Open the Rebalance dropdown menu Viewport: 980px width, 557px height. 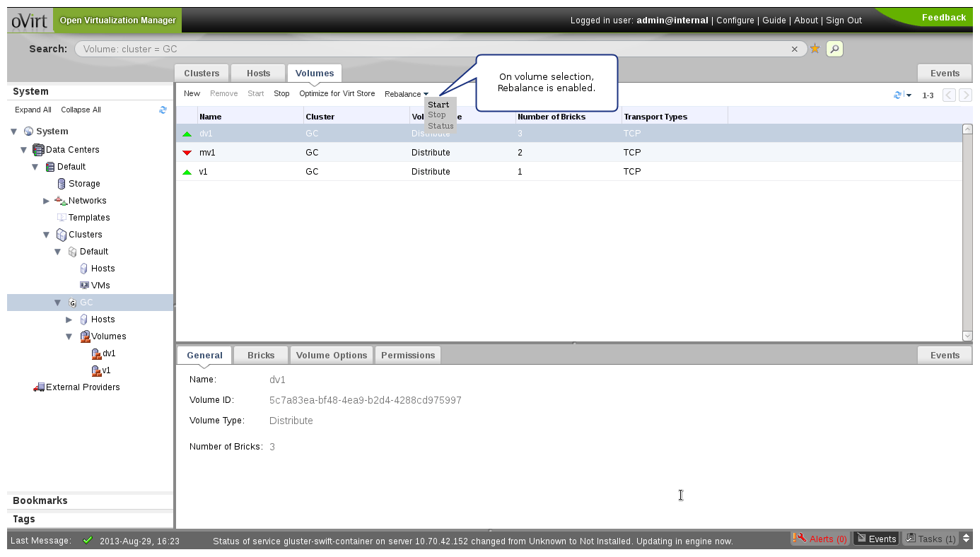[406, 94]
